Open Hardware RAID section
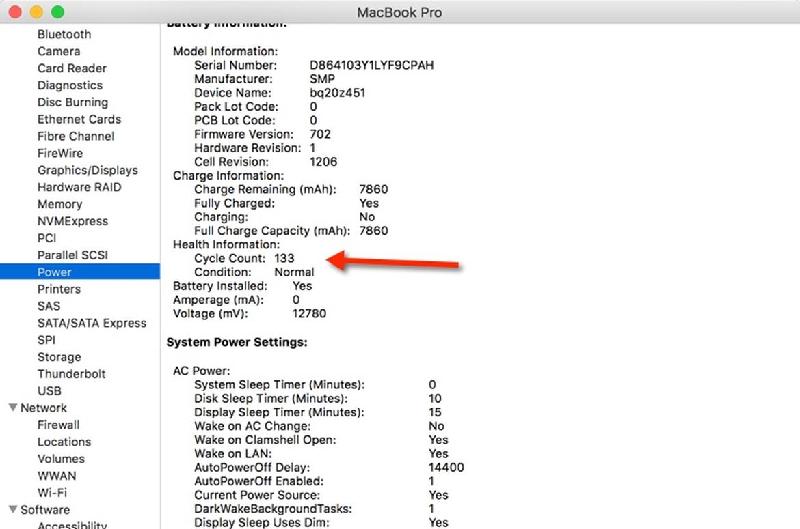 click(x=79, y=187)
